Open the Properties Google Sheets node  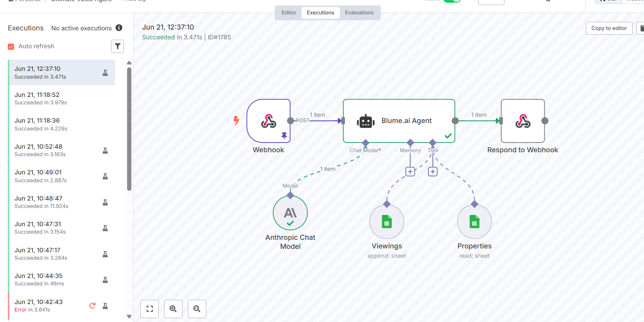click(474, 222)
